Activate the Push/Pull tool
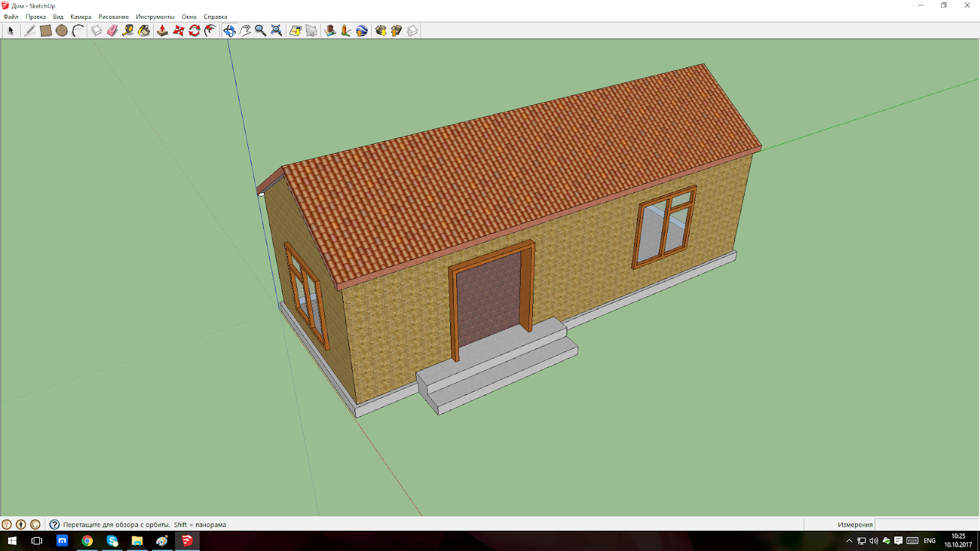The width and height of the screenshot is (980, 551). (x=162, y=31)
